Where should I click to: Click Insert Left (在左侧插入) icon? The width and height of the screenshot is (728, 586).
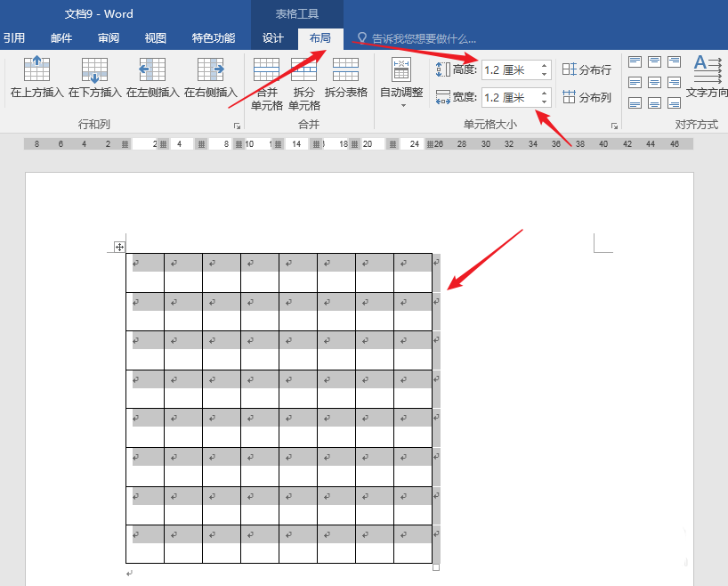(x=152, y=69)
